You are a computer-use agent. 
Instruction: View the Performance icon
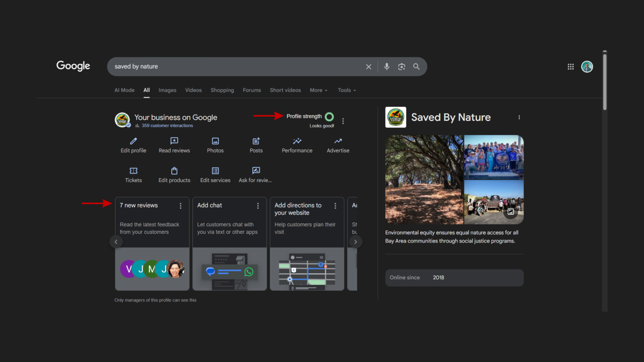pos(297,142)
